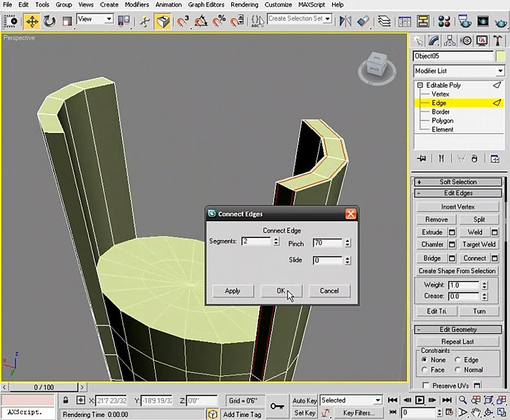Click OK in Connect Edges dialog
510x420 pixels.
281,290
